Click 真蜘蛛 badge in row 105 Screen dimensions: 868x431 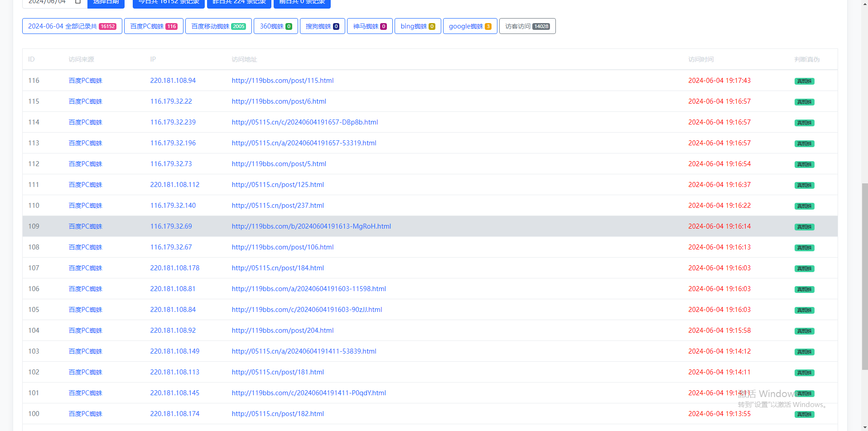[805, 310]
